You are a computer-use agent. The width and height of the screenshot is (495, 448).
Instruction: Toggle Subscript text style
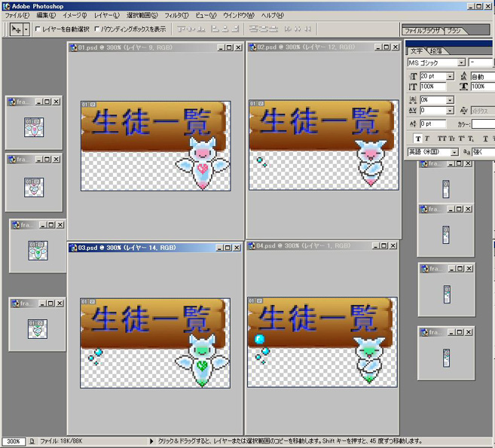471,139
